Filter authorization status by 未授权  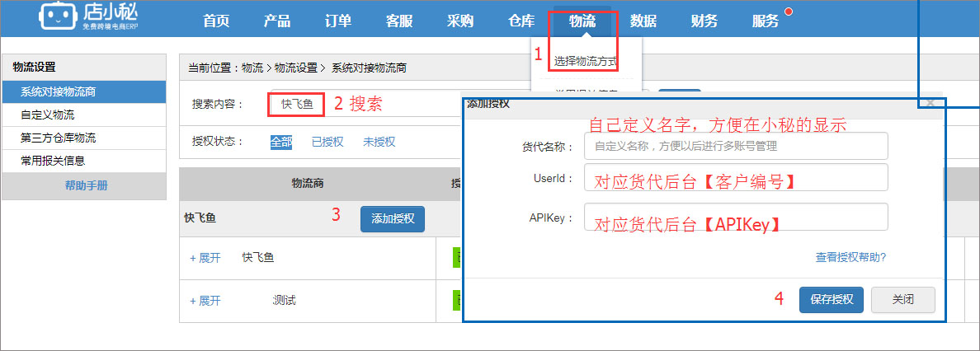click(379, 142)
